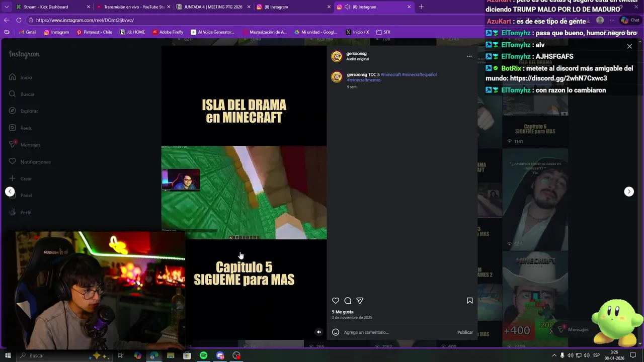Open Reels in Instagram sidebar
Image resolution: width=644 pixels, height=362 pixels.
click(20, 128)
